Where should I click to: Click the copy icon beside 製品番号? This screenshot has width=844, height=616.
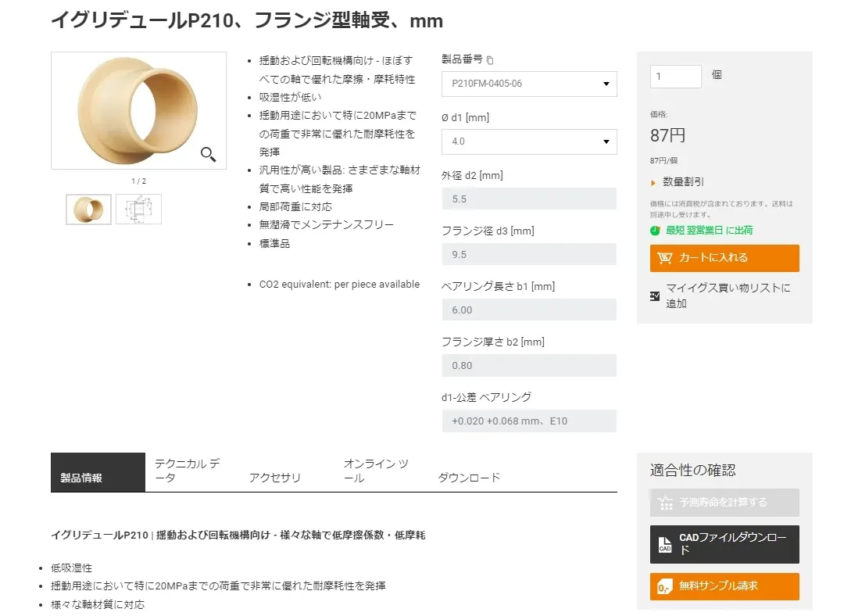tap(489, 59)
